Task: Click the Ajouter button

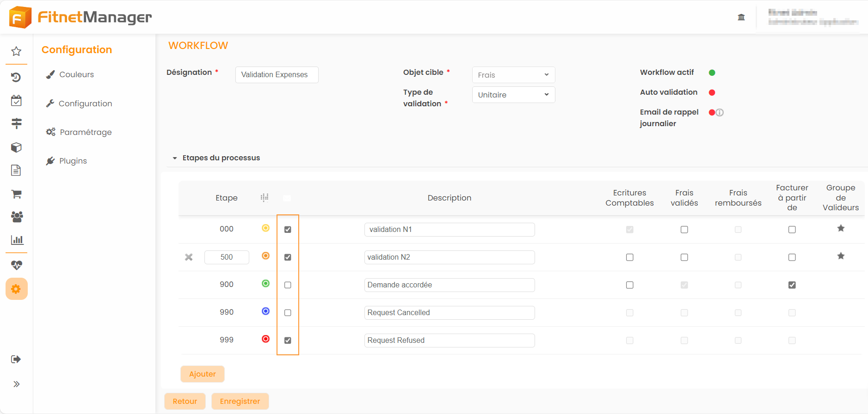Action: [202, 374]
